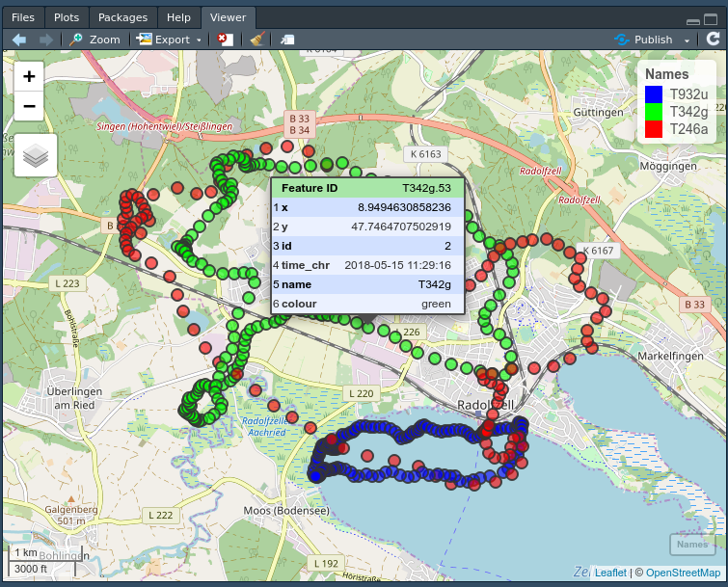Click the green T342g legend swatch
The height and width of the screenshot is (587, 728).
653,112
